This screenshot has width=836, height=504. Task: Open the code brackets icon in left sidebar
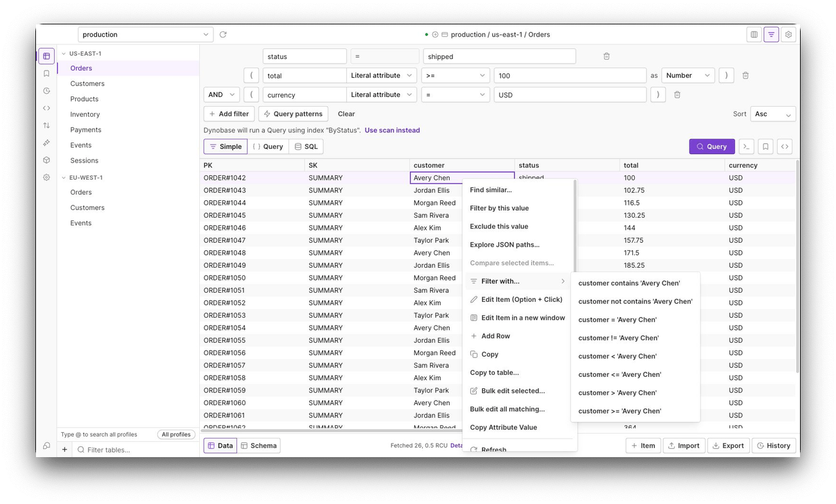(46, 108)
